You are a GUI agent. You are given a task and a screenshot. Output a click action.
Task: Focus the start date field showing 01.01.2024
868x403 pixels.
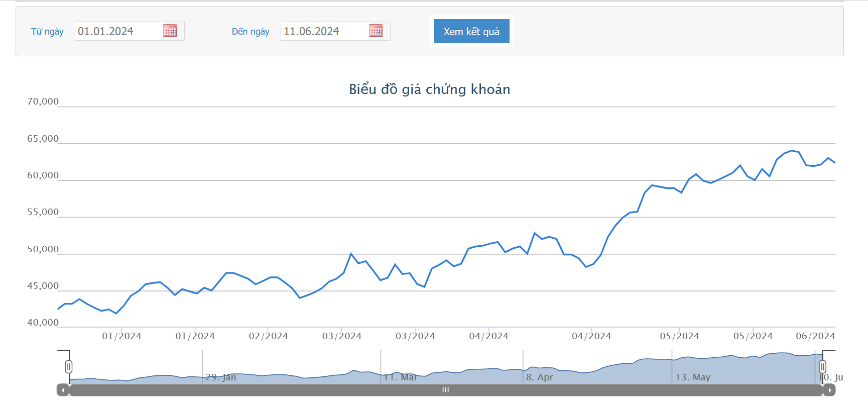point(118,31)
